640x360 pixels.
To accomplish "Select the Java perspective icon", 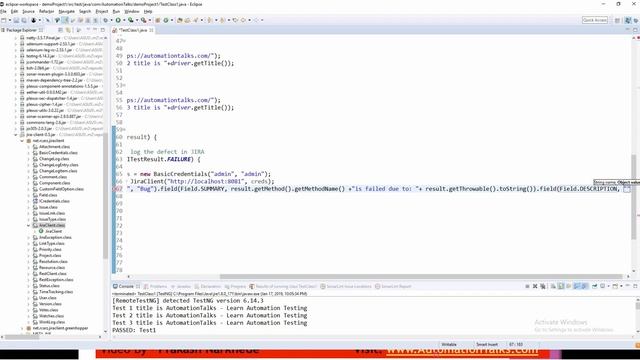I will [628, 20].
